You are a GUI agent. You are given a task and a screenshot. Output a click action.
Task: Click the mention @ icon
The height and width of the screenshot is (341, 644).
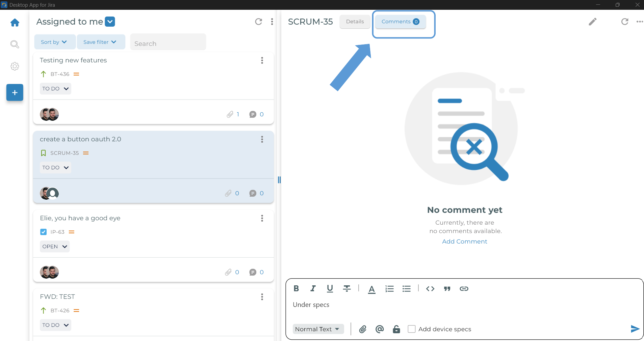point(380,329)
